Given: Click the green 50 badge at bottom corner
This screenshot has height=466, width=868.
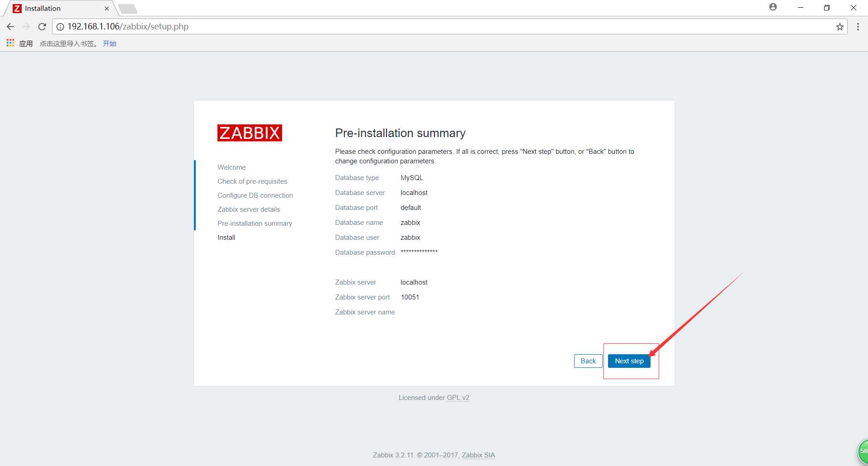Looking at the screenshot, I should pos(863,452).
